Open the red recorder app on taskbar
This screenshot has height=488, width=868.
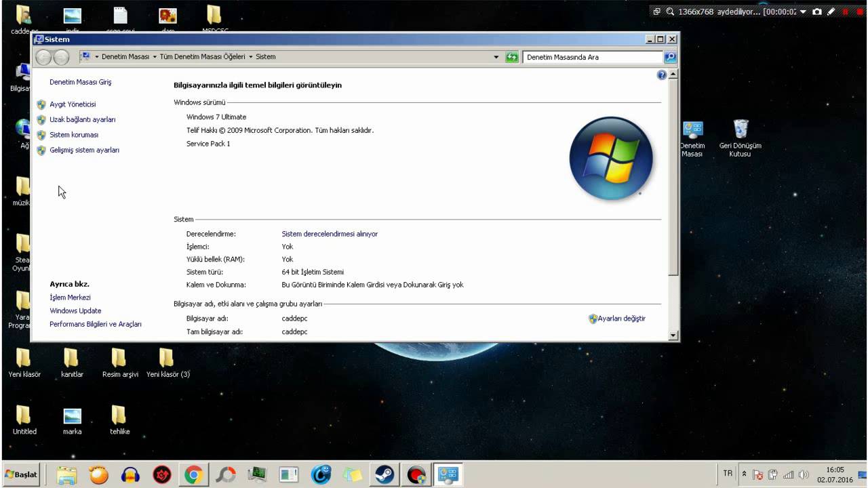click(x=416, y=475)
